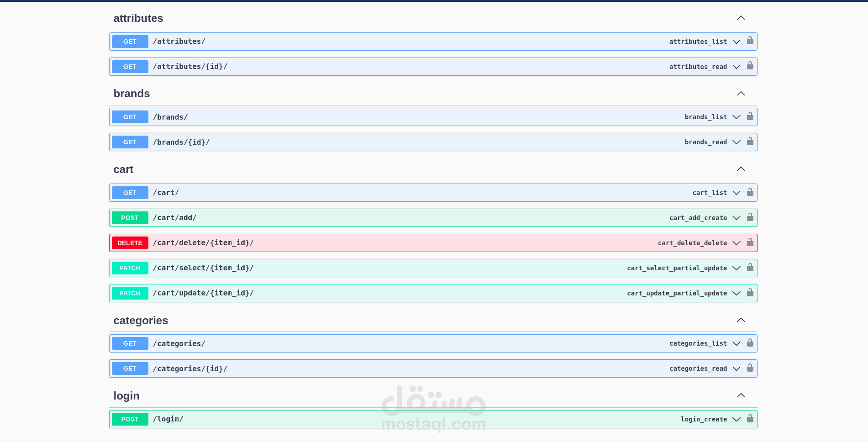This screenshot has height=442, width=868.
Task: Collapse the categories section
Action: pos(741,320)
